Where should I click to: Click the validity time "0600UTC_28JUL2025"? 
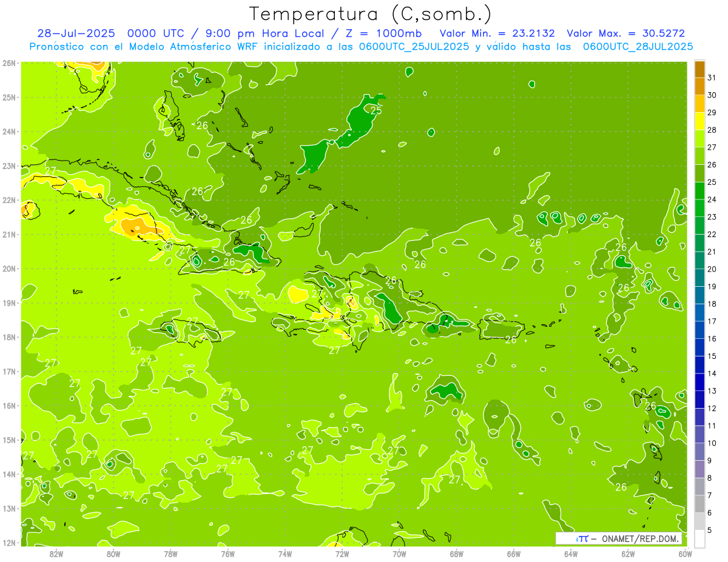[x=638, y=47]
